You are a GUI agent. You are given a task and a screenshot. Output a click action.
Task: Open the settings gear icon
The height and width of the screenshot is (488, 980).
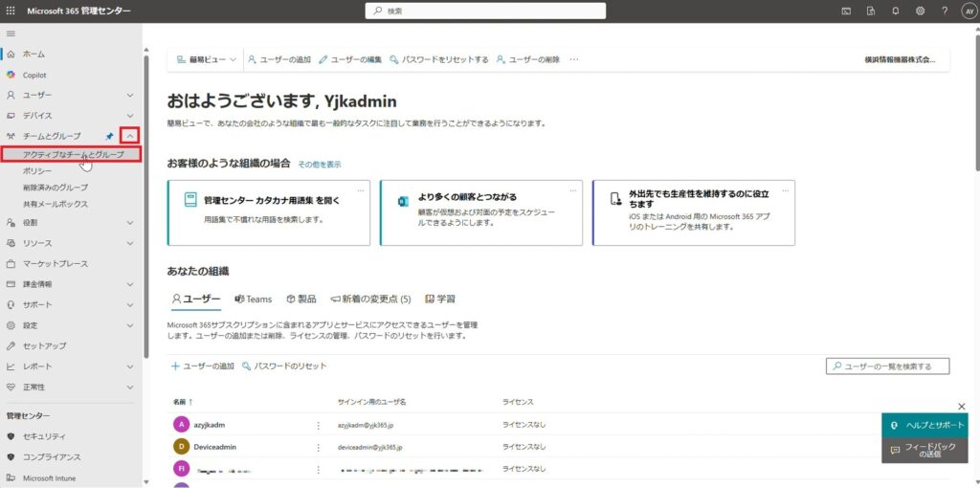[920, 11]
